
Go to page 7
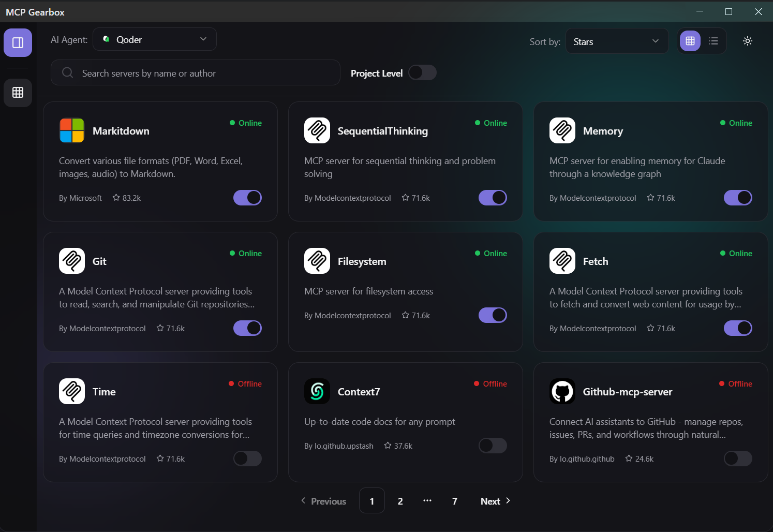455,501
